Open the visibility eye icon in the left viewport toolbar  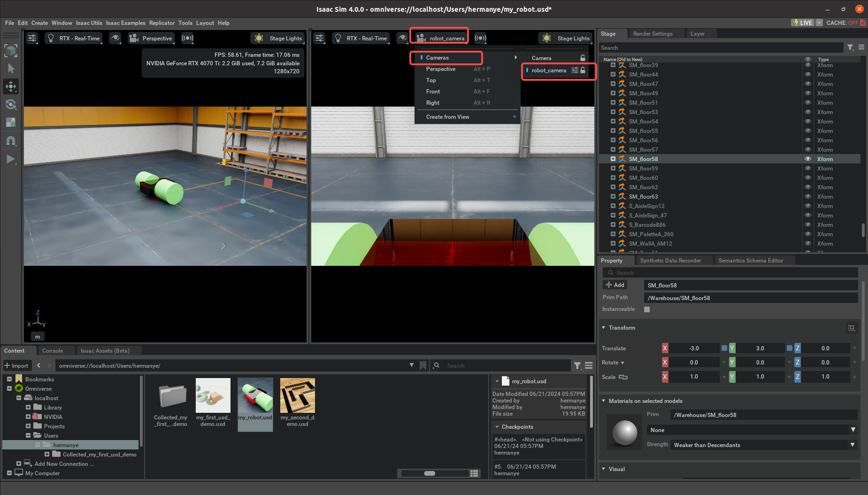[115, 38]
